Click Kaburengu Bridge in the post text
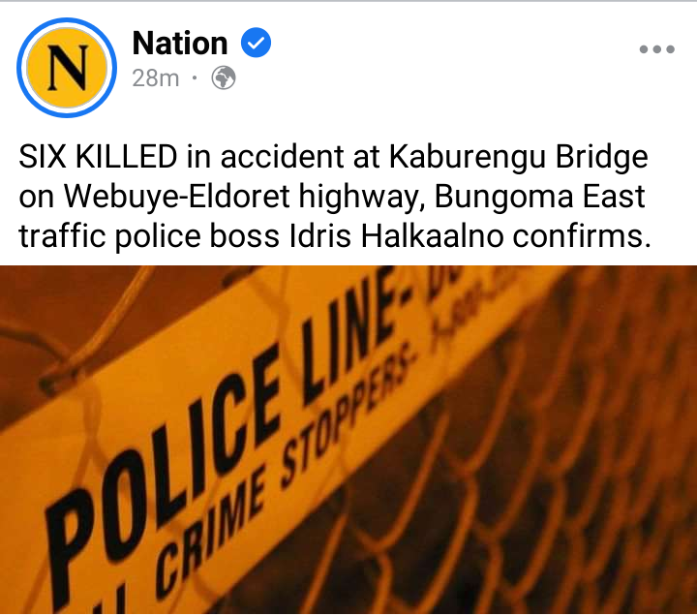Viewport: 697px width, 616px height. [x=519, y=158]
